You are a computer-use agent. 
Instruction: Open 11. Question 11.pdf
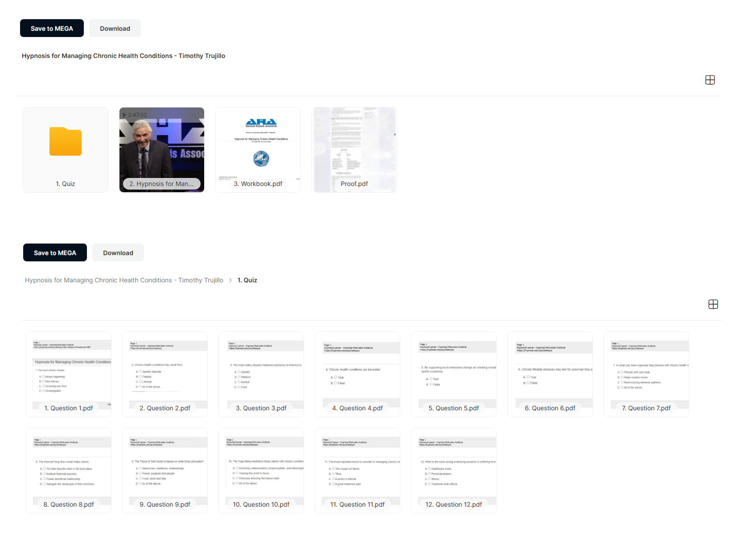click(x=357, y=471)
